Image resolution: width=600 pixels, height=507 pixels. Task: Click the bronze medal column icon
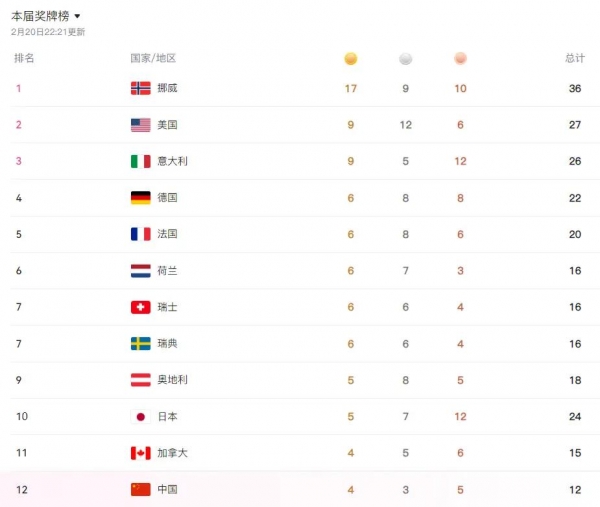[460, 59]
